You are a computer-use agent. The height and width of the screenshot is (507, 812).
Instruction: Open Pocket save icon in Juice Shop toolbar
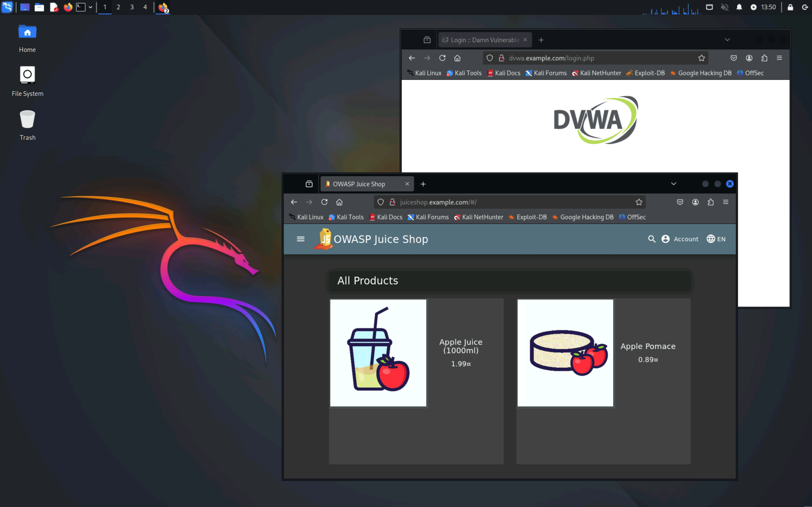pos(680,202)
